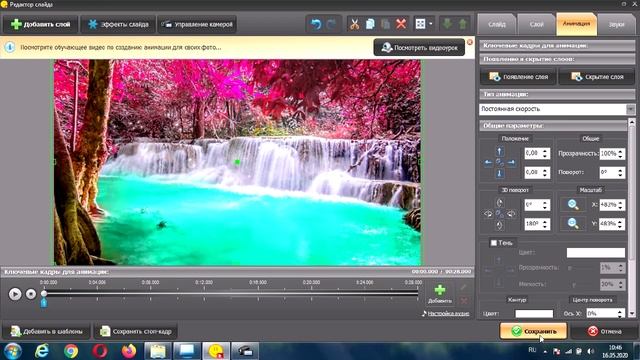Add a keyframe with the green plus Добавить
This screenshot has width=640, height=360.
click(440, 294)
